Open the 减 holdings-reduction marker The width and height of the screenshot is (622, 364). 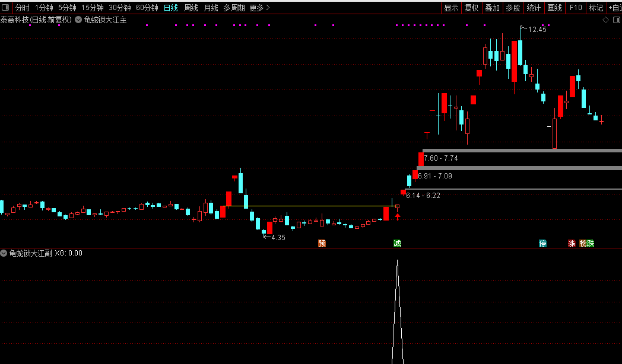(x=397, y=243)
